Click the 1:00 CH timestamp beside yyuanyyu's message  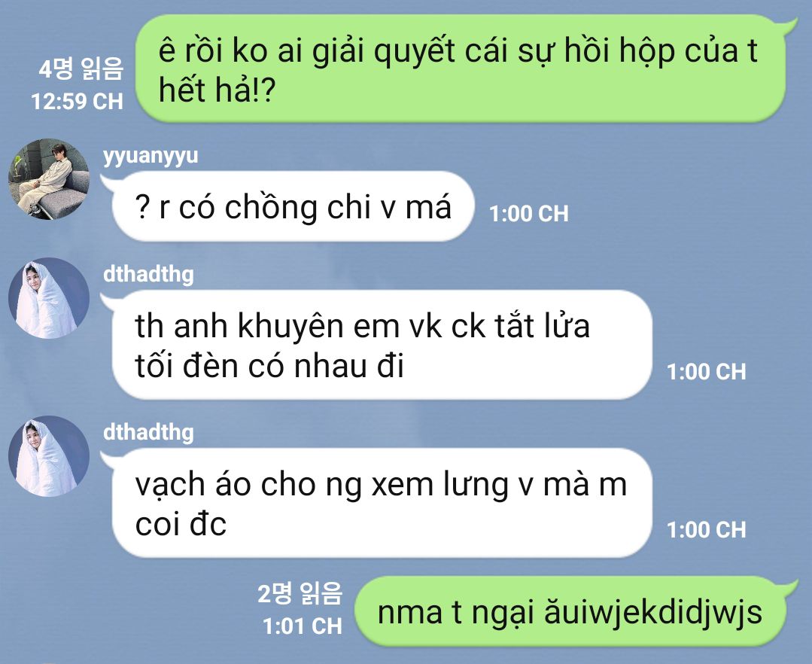point(529,213)
